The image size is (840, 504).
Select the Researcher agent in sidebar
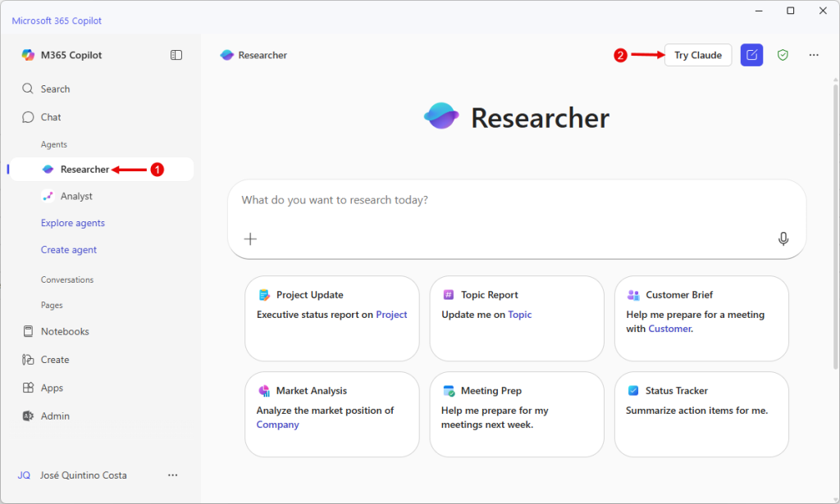(84, 170)
